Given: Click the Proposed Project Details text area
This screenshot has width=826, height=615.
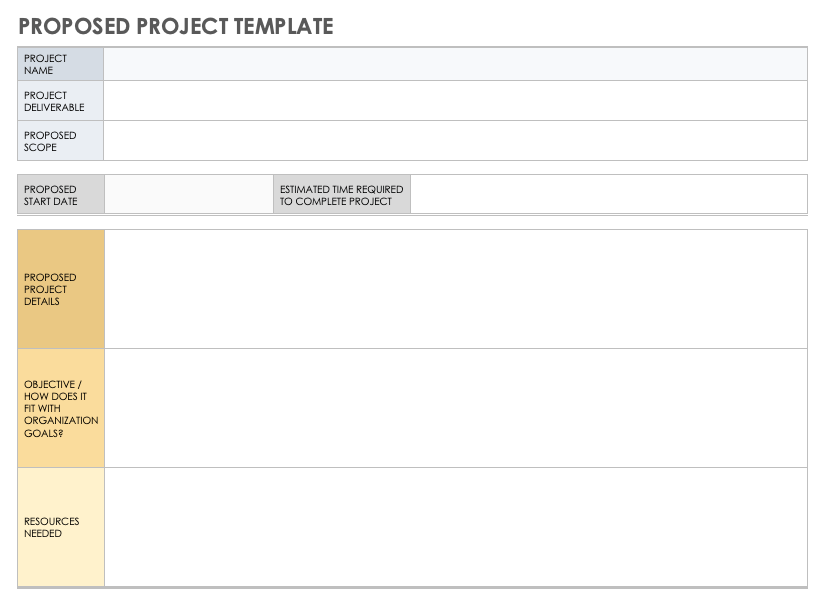Looking at the screenshot, I should pyautogui.click(x=456, y=289).
